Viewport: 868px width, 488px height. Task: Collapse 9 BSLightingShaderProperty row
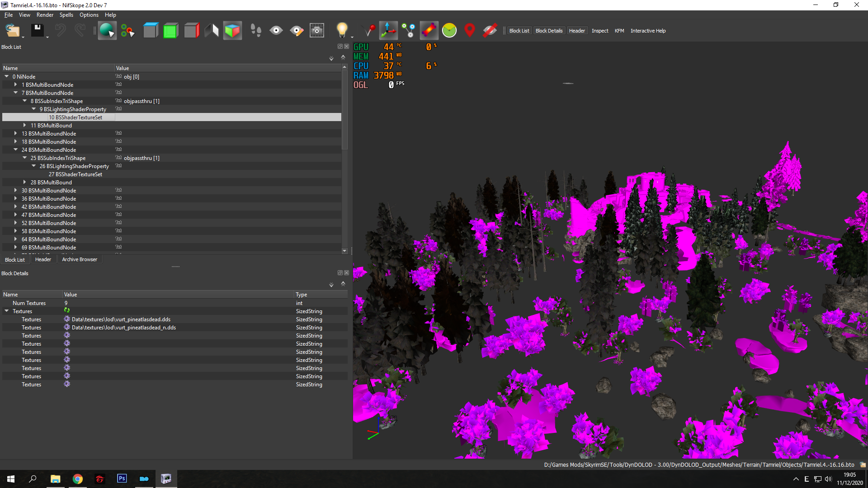pyautogui.click(x=34, y=109)
